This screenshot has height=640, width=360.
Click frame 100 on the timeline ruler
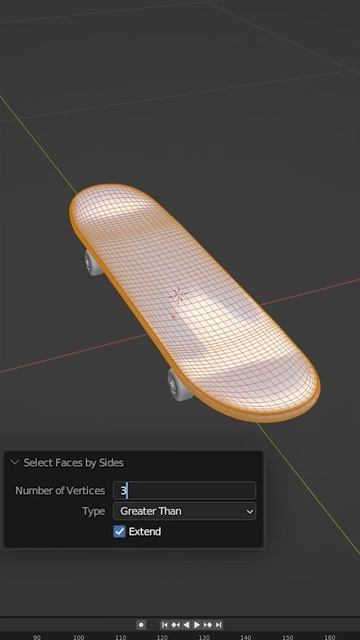tap(79, 637)
